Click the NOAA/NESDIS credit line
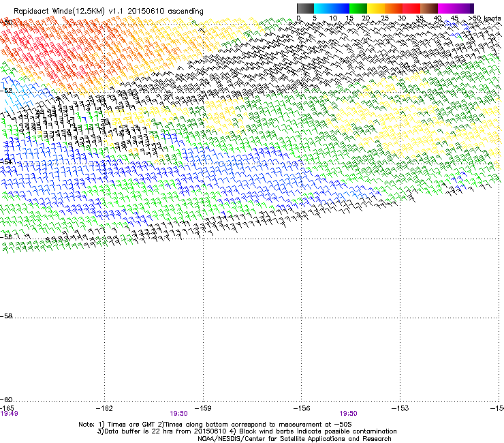504x443 pixels. 294,439
